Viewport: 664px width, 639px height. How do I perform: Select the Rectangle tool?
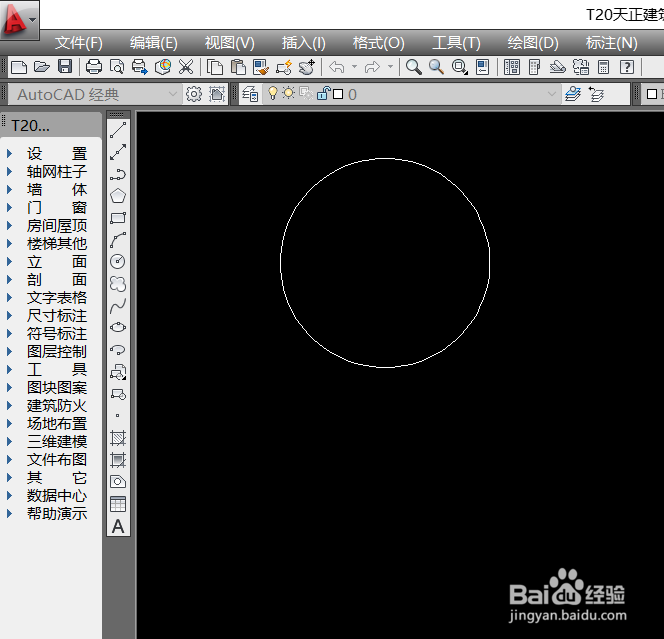pyautogui.click(x=118, y=218)
